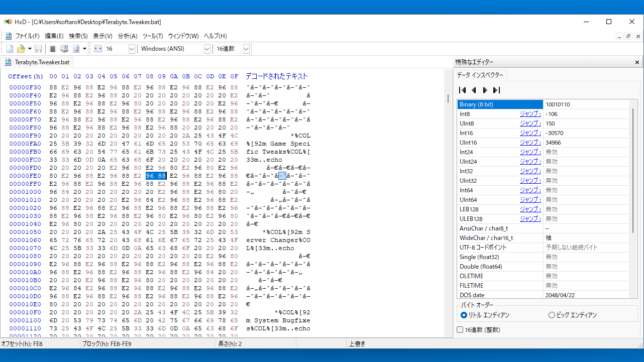Click the status bar ブロック(h): FE8-FE9
Image resolution: width=644 pixels, height=362 pixels.
point(107,344)
